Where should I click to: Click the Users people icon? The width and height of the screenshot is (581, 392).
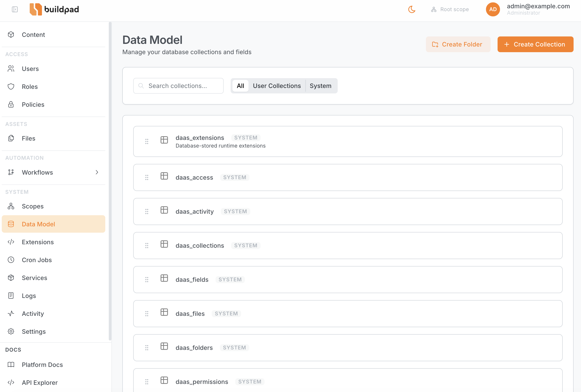11,69
